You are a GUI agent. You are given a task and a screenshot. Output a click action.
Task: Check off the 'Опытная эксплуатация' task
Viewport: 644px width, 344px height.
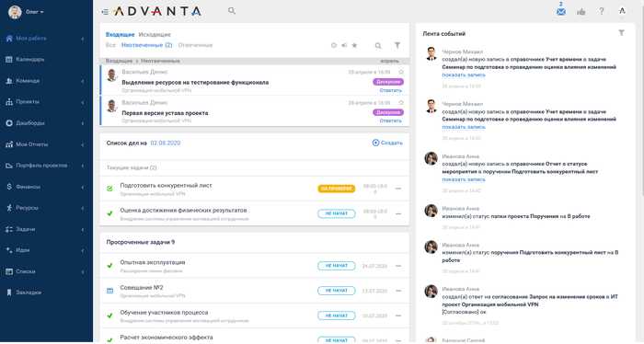pyautogui.click(x=109, y=266)
